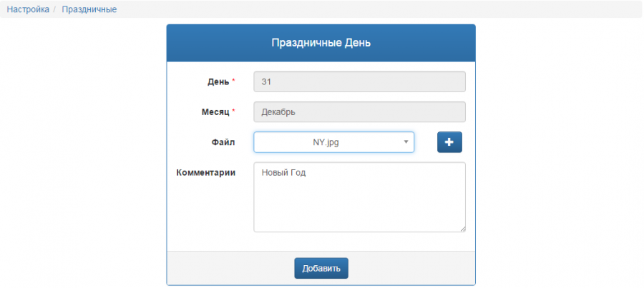644x288 pixels.
Task: Click the Праздничные День panel header
Action: (x=321, y=43)
